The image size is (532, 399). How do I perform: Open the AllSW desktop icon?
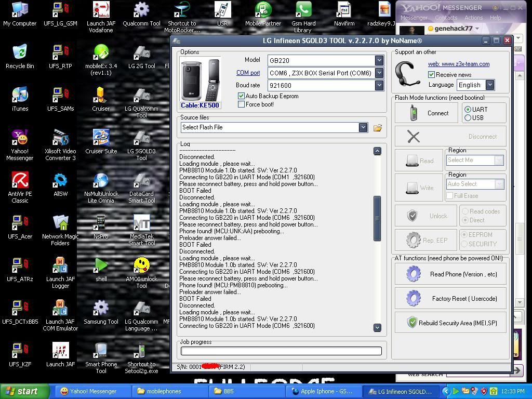click(60, 184)
